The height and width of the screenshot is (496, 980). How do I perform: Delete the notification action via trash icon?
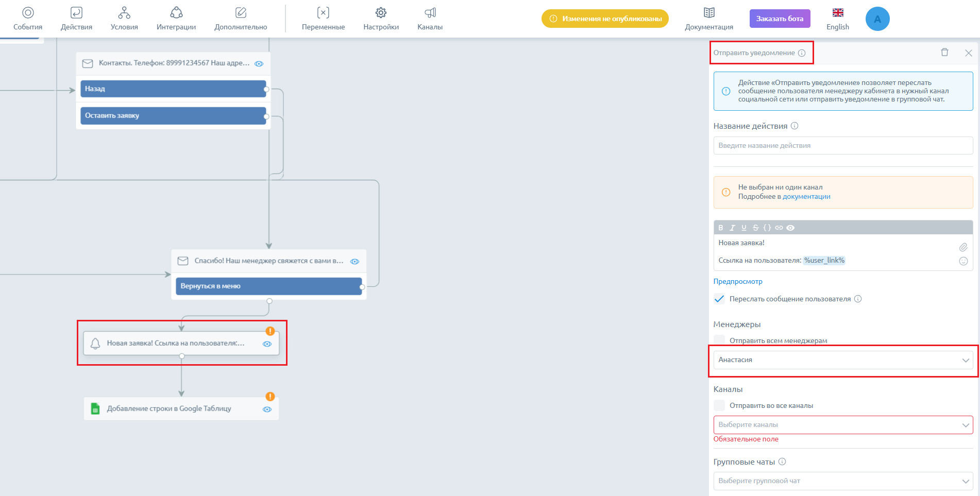(944, 52)
